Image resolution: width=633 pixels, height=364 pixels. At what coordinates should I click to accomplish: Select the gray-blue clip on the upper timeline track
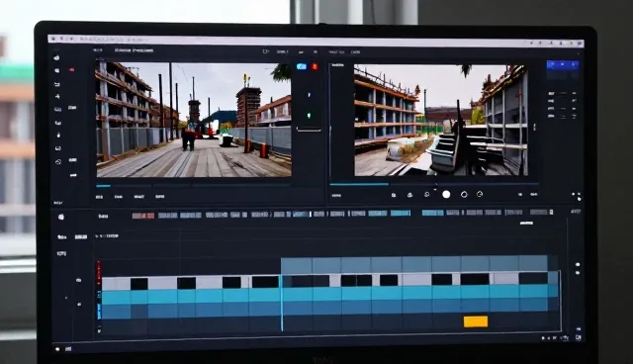pyautogui.click(x=414, y=264)
